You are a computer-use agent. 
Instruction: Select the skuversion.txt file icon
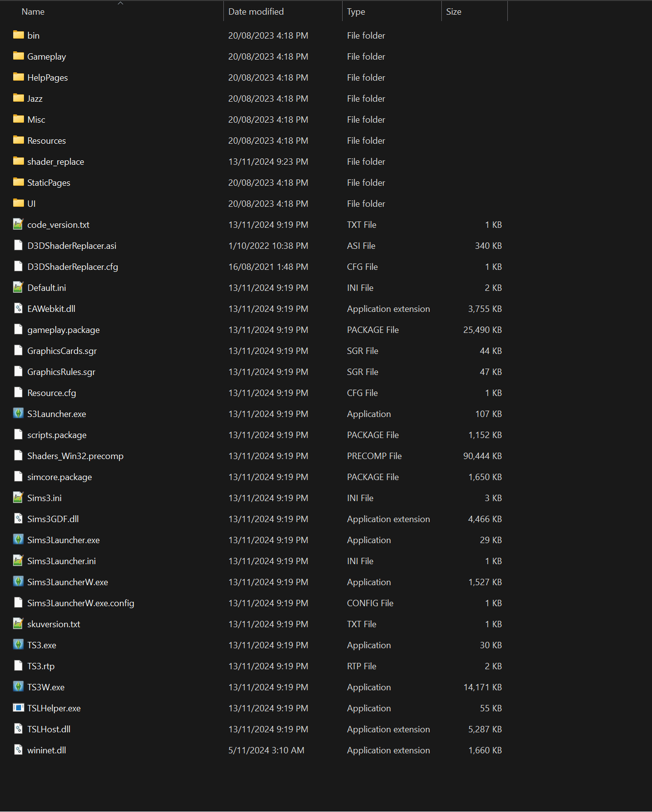[x=19, y=624]
